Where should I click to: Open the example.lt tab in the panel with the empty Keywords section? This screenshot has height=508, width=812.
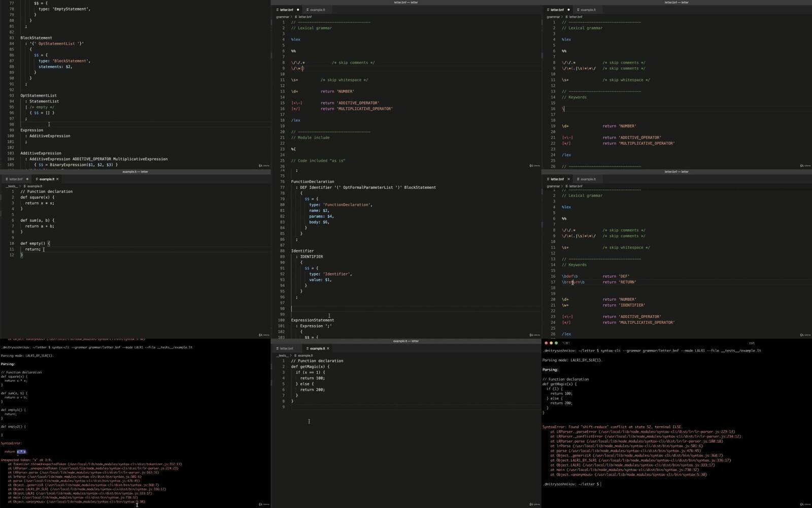[588, 10]
